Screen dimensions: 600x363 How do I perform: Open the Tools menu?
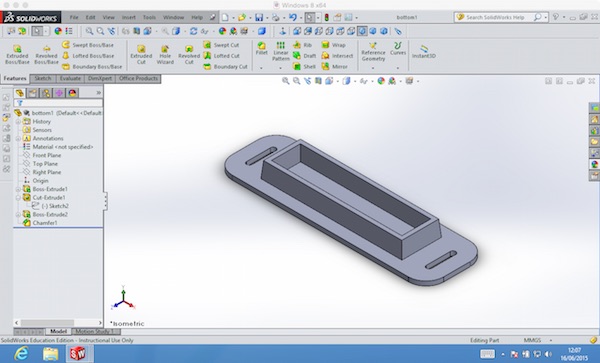pyautogui.click(x=149, y=17)
